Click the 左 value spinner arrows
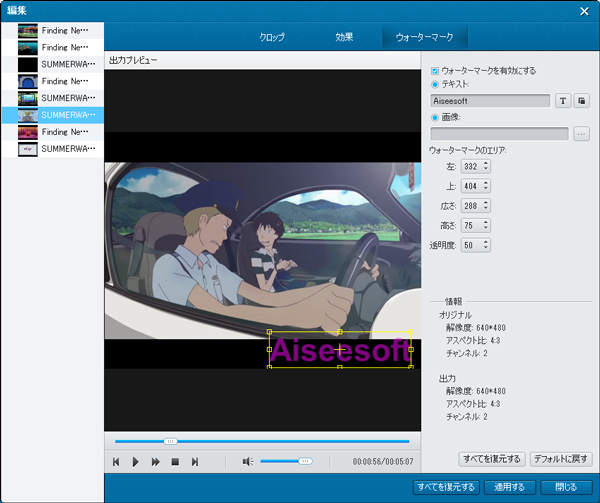 [486, 165]
